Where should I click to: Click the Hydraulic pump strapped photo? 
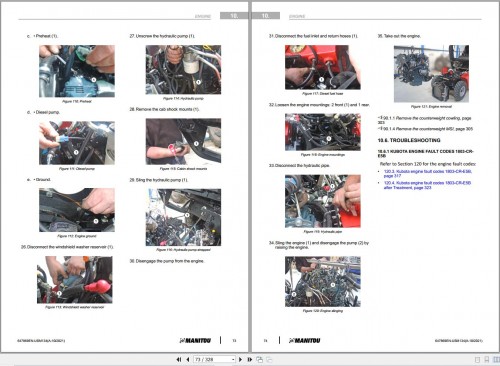(183, 217)
